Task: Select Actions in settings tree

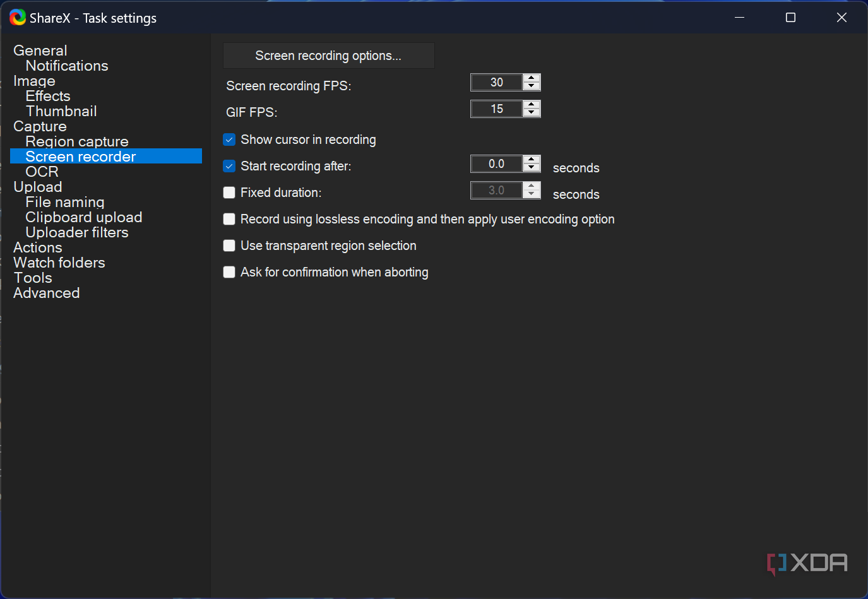Action: (x=38, y=247)
